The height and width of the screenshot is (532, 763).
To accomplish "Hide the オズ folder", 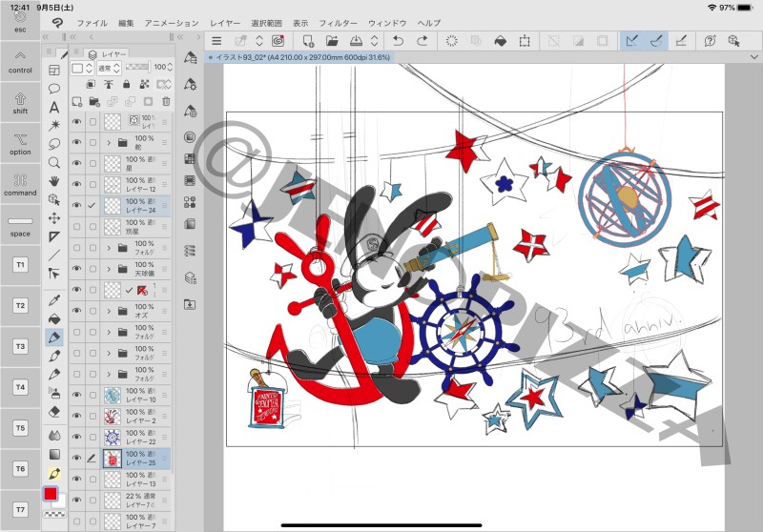I will click(77, 310).
